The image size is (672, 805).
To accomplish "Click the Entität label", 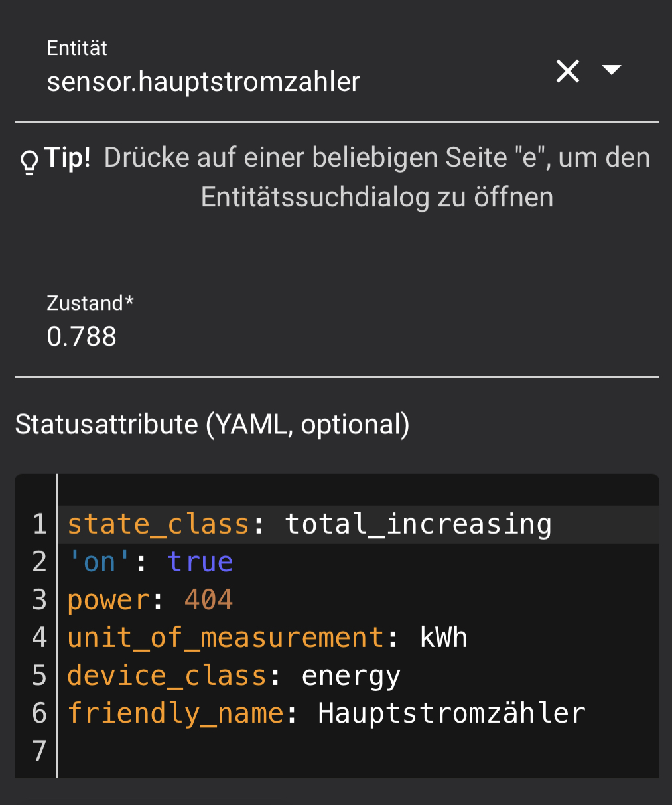I will click(77, 48).
